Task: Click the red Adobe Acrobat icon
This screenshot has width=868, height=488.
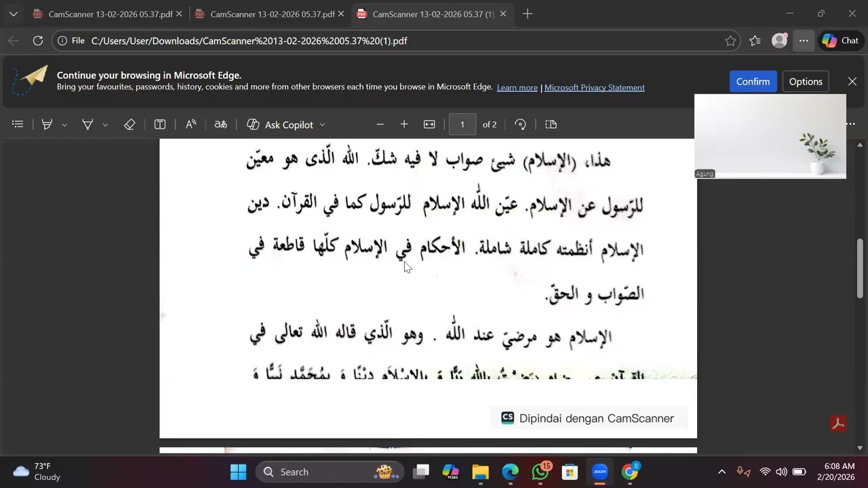Action: (x=838, y=424)
